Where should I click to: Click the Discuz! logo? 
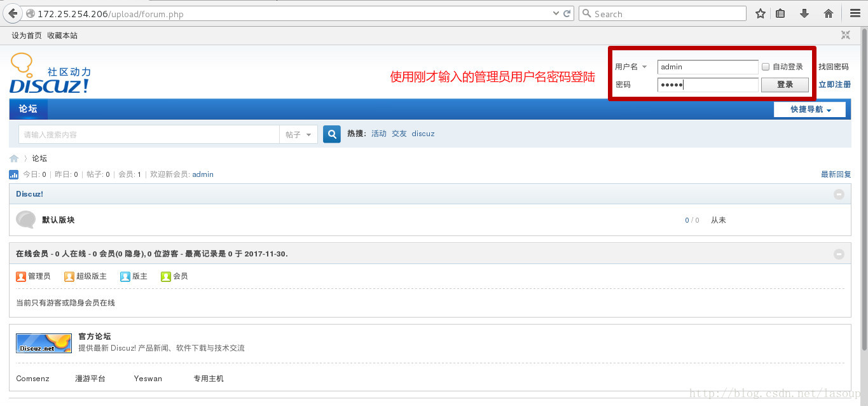pyautogui.click(x=50, y=73)
